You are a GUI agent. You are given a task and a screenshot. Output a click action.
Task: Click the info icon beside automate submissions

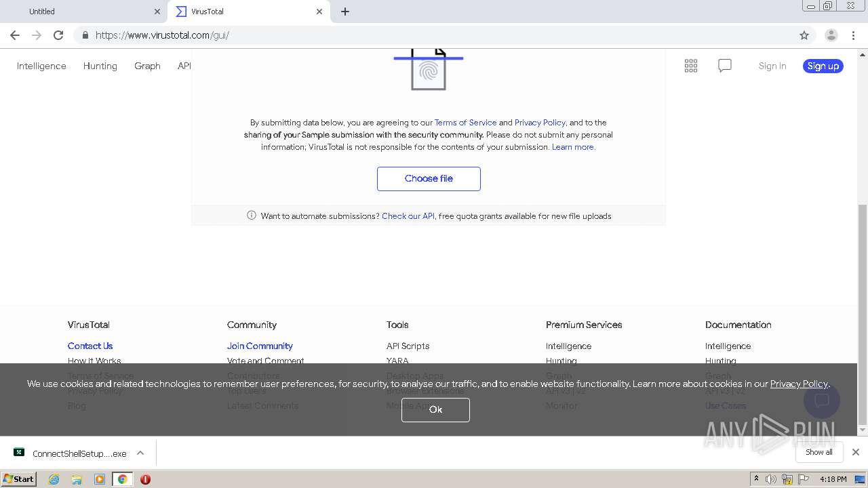pos(252,216)
